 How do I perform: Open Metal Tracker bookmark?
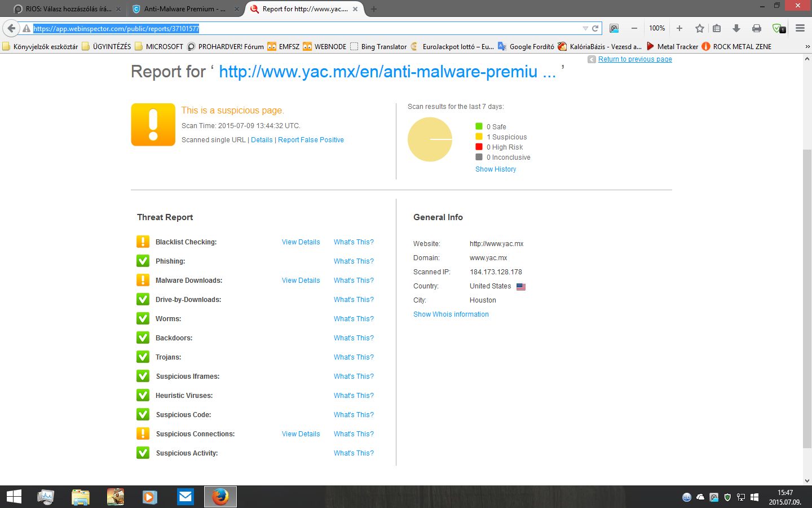coord(672,47)
